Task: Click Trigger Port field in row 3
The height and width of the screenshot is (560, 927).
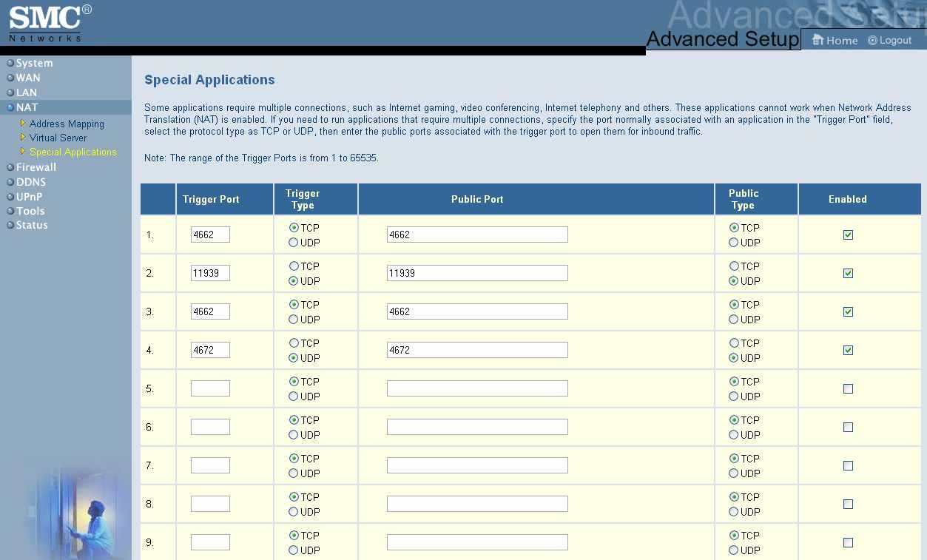Action: point(210,311)
